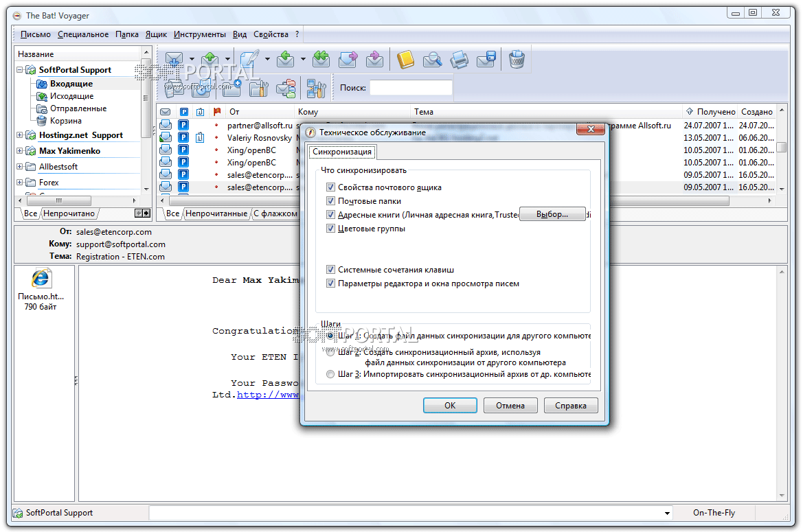Screen dimensions: 803x532
Task: Open dropdown arrow next to new message icon
Action: pyautogui.click(x=267, y=60)
